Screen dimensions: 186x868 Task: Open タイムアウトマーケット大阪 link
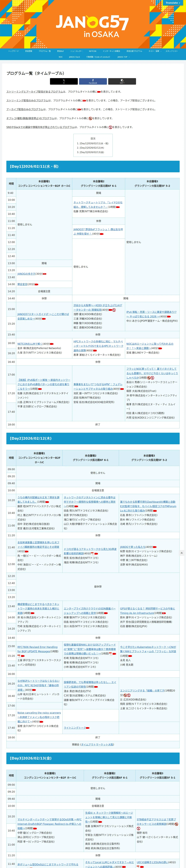[x=97, y=745]
